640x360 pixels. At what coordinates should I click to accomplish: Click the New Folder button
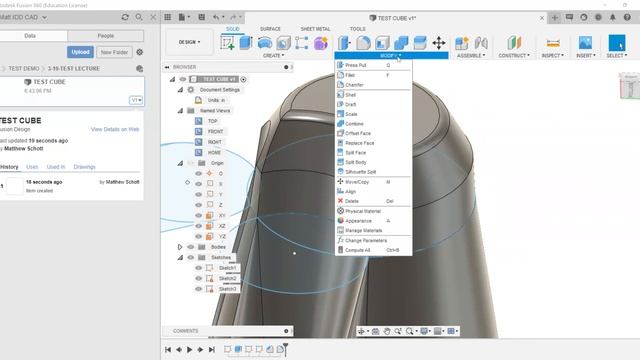(x=114, y=52)
